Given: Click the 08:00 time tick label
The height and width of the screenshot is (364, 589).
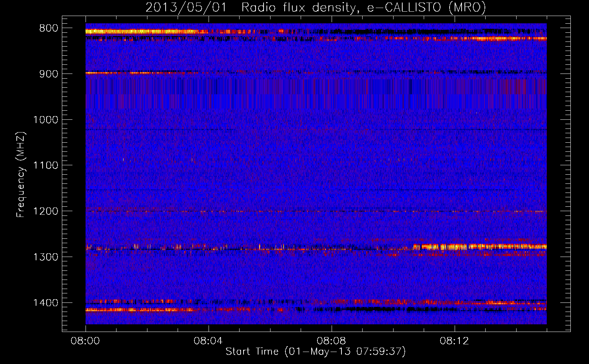Looking at the screenshot, I should coord(86,341).
